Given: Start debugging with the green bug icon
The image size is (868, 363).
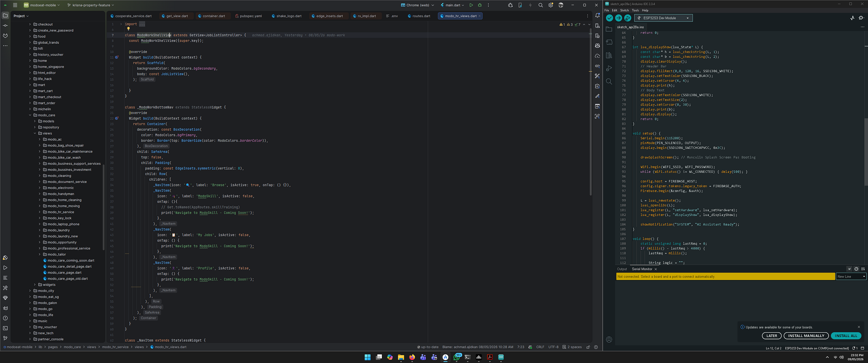Looking at the screenshot, I should click(480, 5).
